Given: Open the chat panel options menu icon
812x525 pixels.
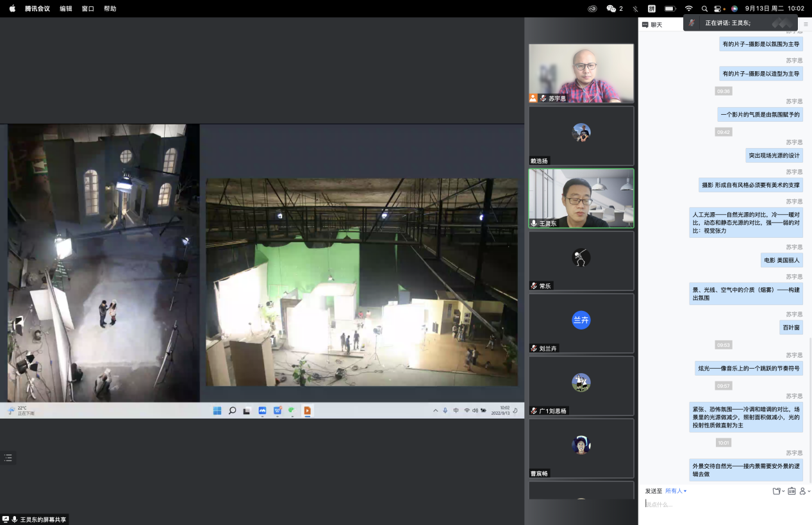Looking at the screenshot, I should pos(806,24).
